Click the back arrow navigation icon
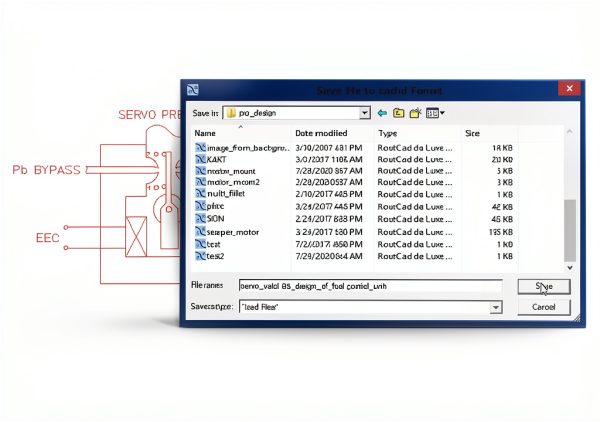600x422 pixels. coord(382,113)
